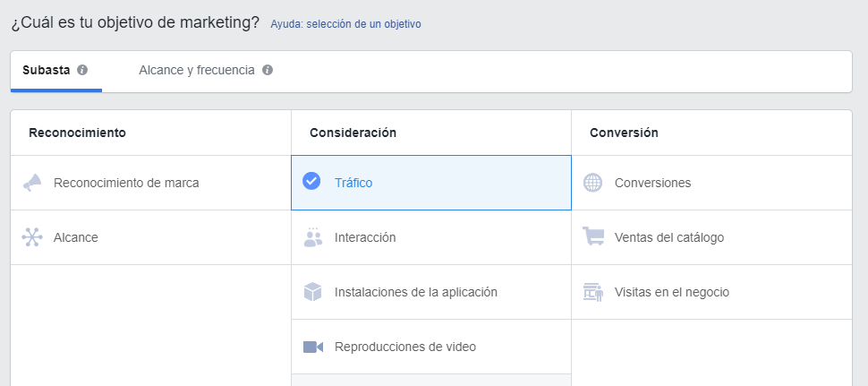Click the globe icon beside Conversiones
This screenshot has height=386, width=868.
[593, 183]
